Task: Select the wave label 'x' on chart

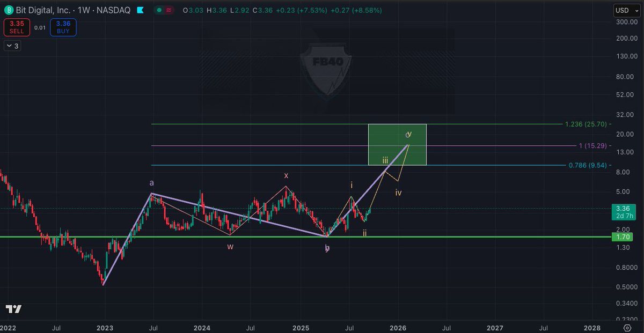Action: (286, 175)
